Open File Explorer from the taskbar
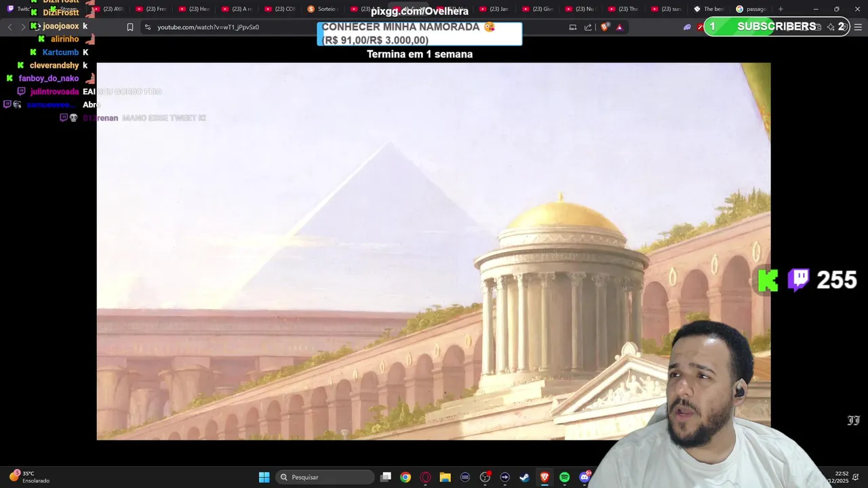 click(445, 477)
